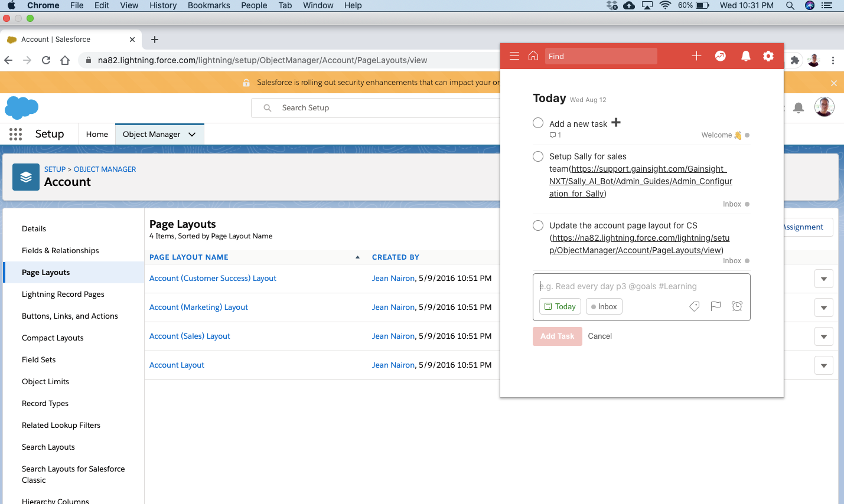Open the Salesforce App Launcher grid
This screenshot has height=504, width=844.
(x=16, y=134)
